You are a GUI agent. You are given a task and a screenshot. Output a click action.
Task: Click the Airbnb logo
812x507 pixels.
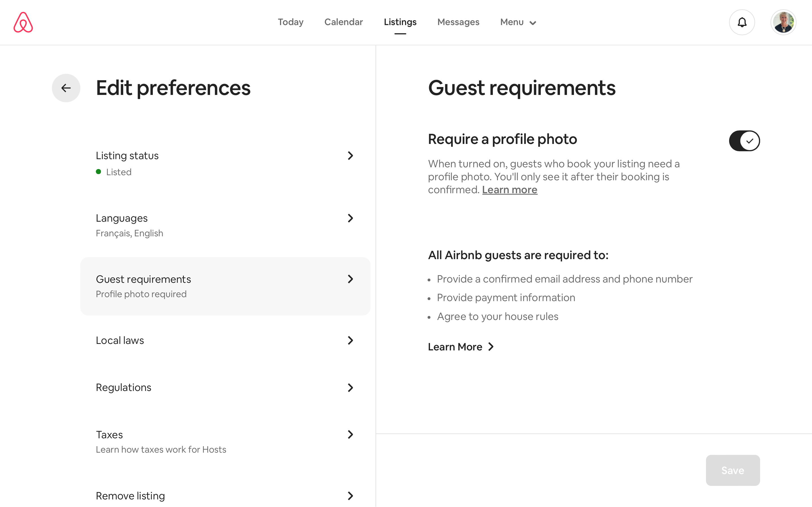(x=23, y=22)
